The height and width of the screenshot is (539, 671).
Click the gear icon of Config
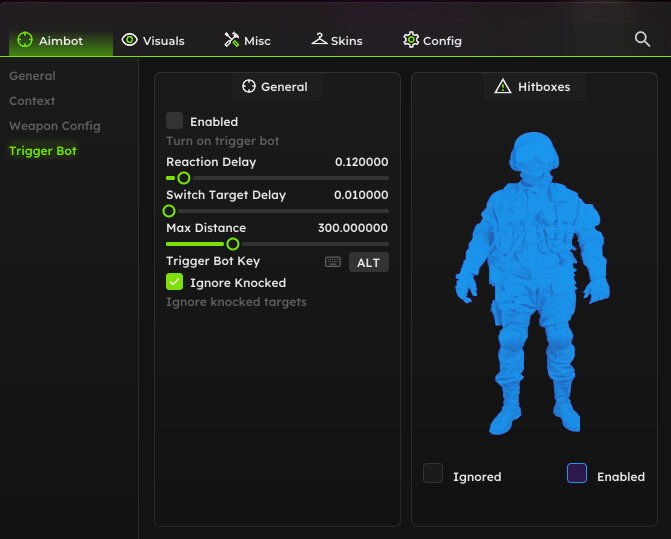[411, 40]
